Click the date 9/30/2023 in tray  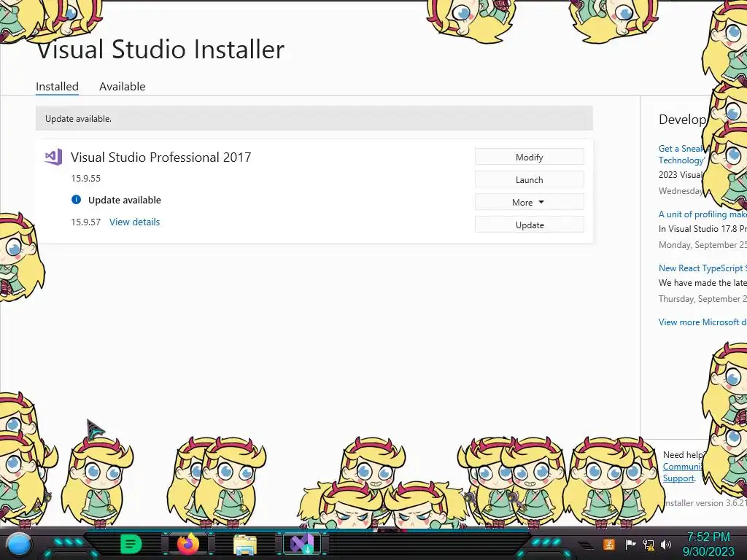708,551
